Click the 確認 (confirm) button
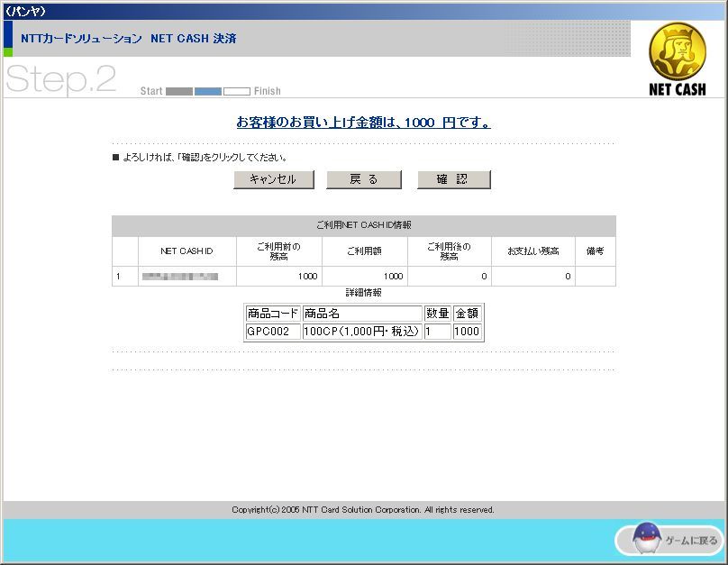This screenshot has height=565, width=728. 453,179
